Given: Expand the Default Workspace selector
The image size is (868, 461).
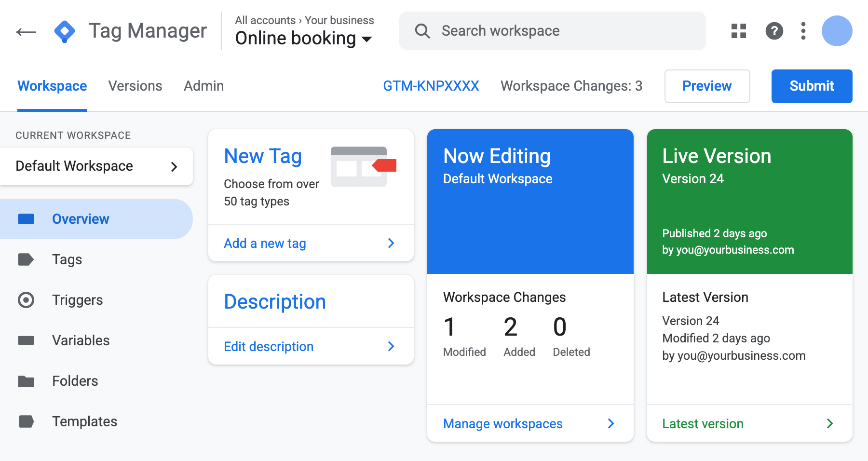Looking at the screenshot, I should 96,166.
